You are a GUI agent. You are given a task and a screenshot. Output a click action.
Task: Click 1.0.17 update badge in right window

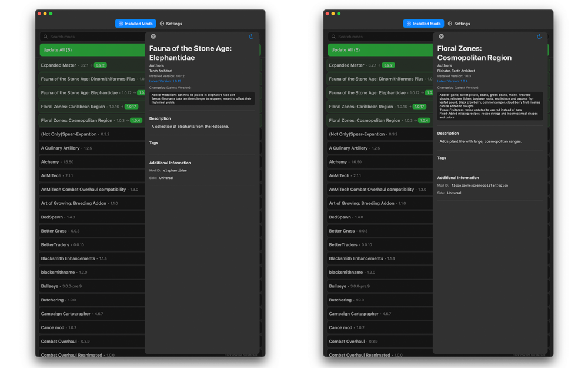419,107
